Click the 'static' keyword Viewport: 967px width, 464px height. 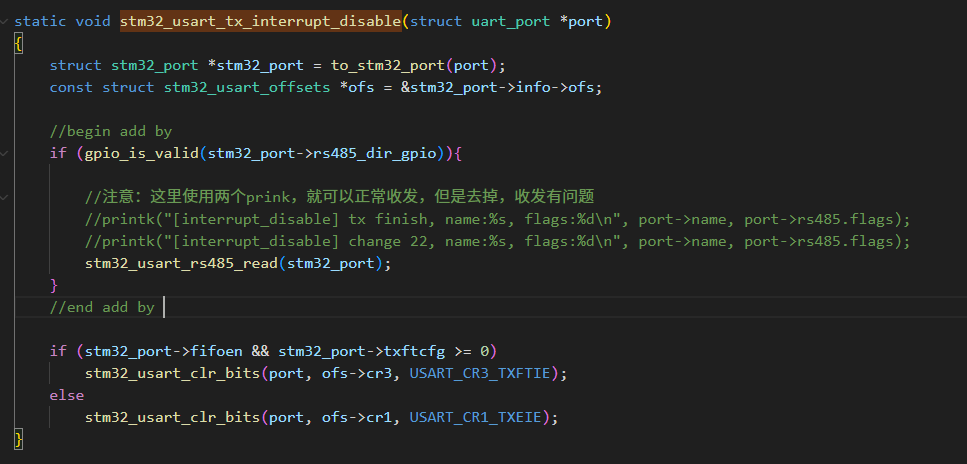coord(40,22)
